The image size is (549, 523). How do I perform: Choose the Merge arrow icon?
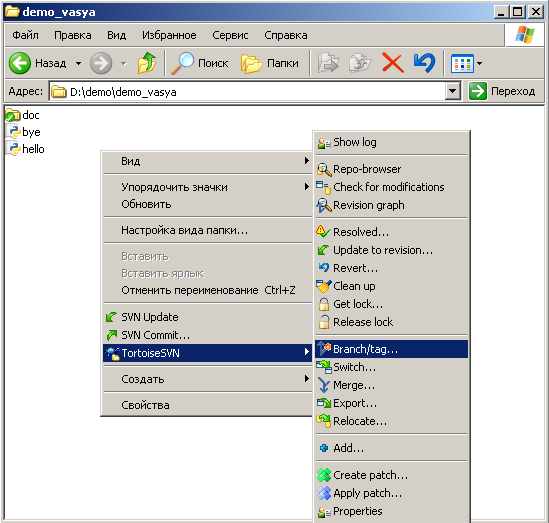pos(324,385)
